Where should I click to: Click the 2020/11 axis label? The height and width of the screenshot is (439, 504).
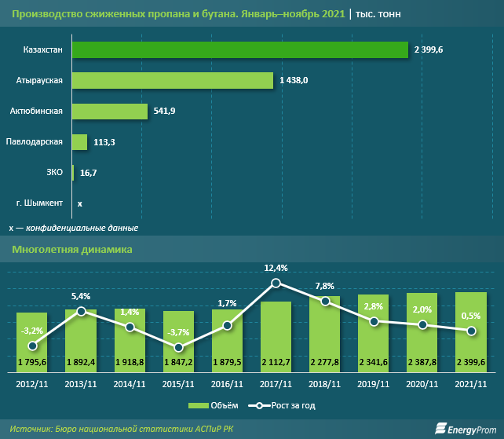(422, 384)
